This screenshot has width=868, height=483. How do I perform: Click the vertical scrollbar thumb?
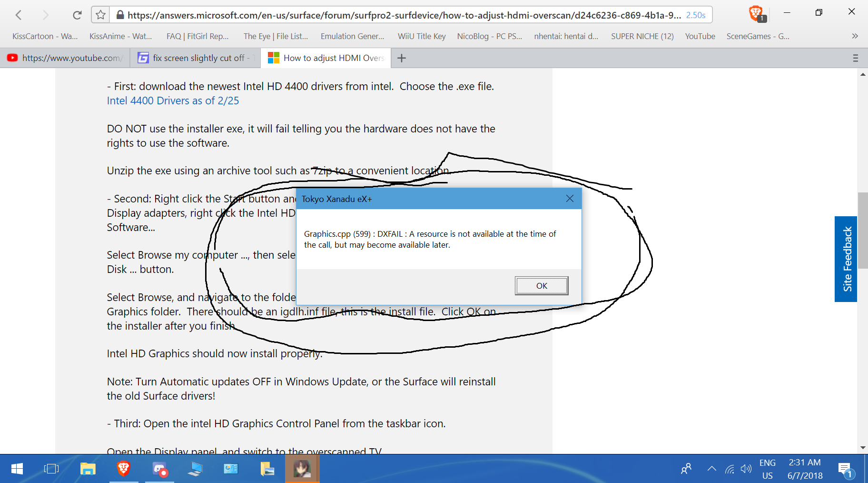click(863, 231)
